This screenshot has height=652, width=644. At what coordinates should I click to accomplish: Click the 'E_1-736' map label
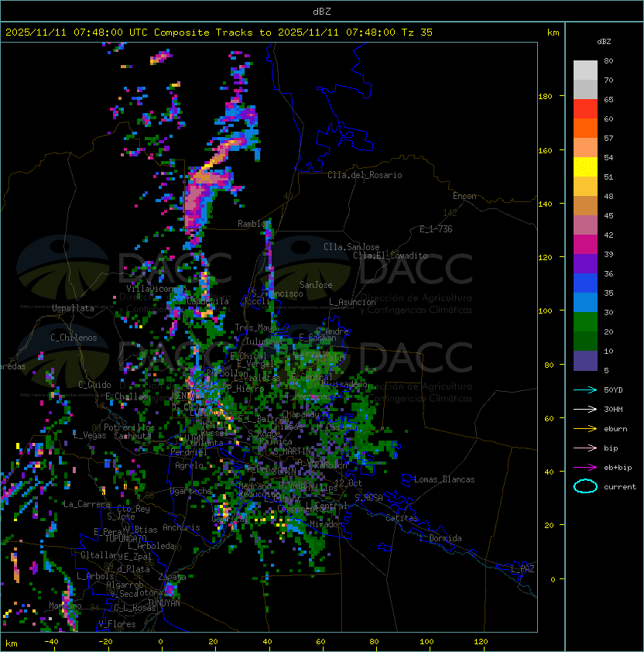click(x=436, y=229)
